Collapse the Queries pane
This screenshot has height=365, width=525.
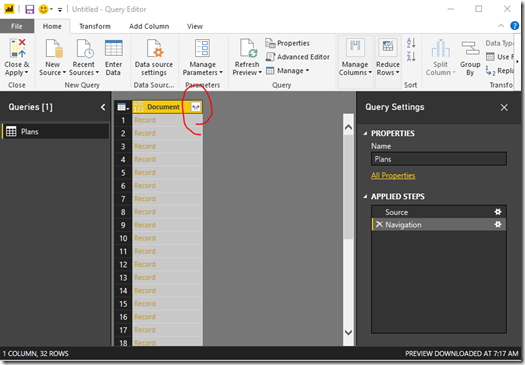(x=103, y=107)
